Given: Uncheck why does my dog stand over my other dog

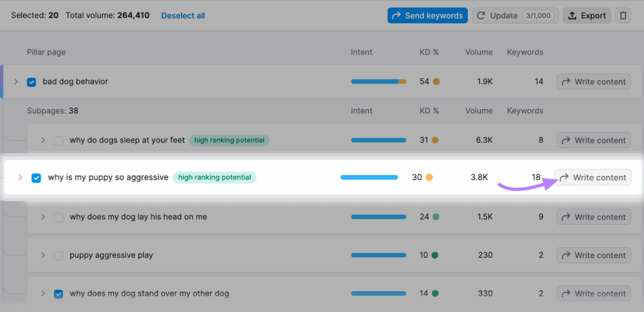Looking at the screenshot, I should (58, 294).
